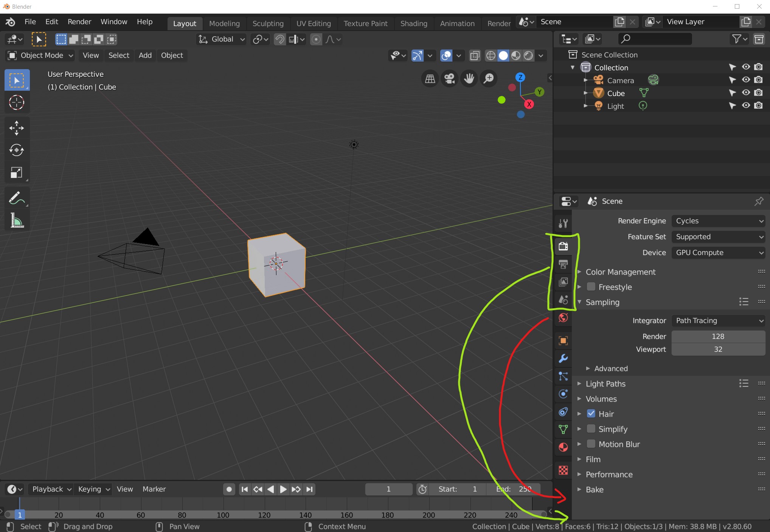Toggle camera view button in viewport
770x532 pixels.
point(449,79)
